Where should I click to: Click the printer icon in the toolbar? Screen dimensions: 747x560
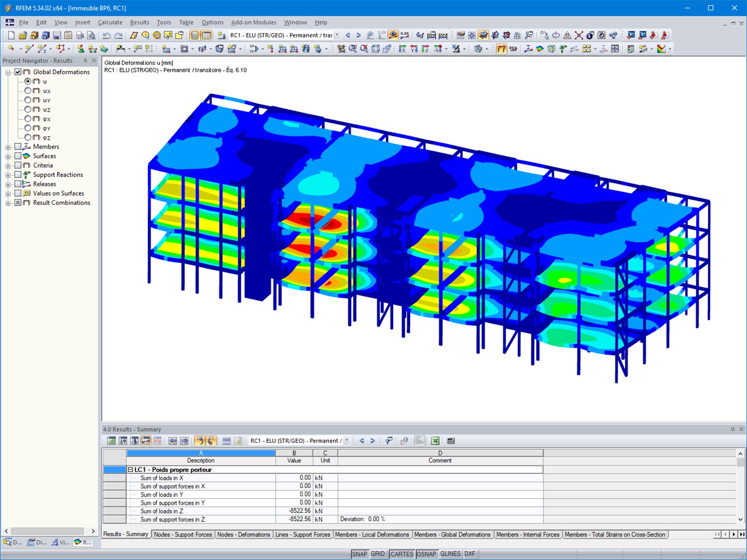[80, 35]
